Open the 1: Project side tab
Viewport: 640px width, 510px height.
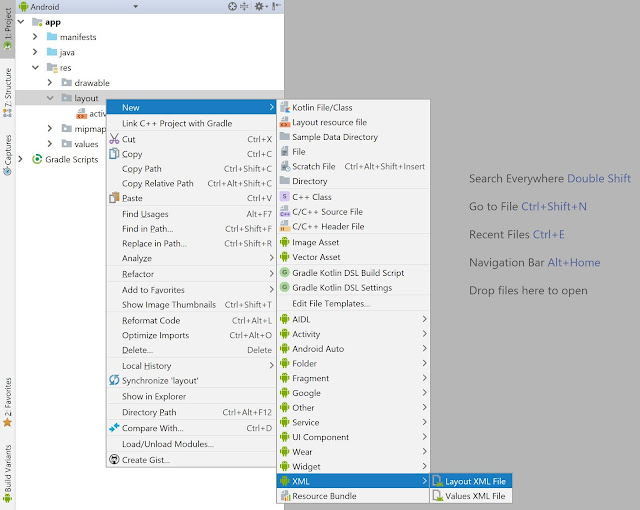point(7,29)
